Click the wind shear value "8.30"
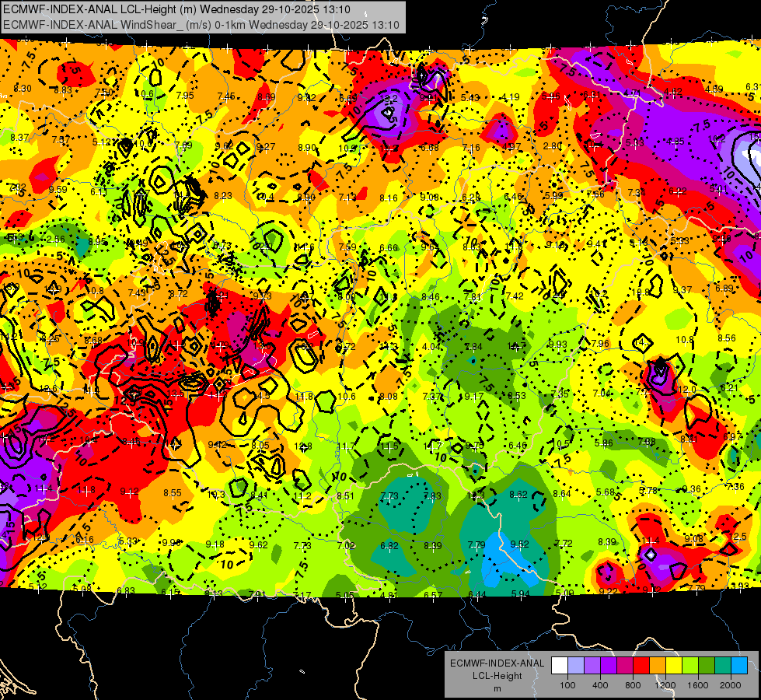The height and width of the screenshot is (700, 761). (23, 89)
